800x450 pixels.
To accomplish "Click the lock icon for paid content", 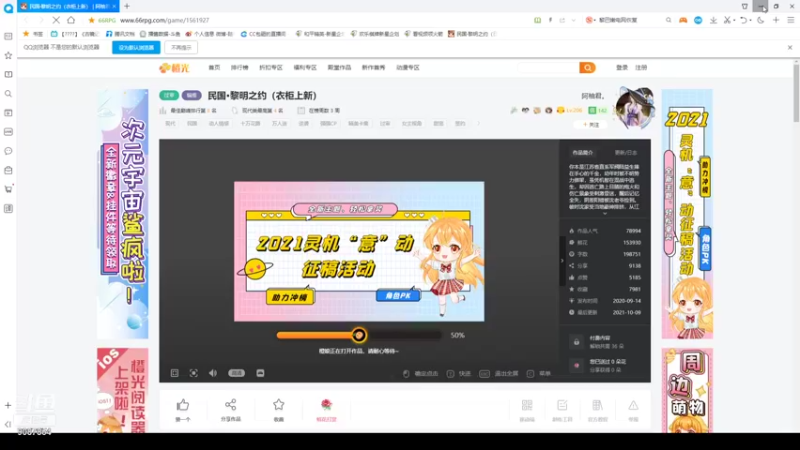I will [577, 342].
